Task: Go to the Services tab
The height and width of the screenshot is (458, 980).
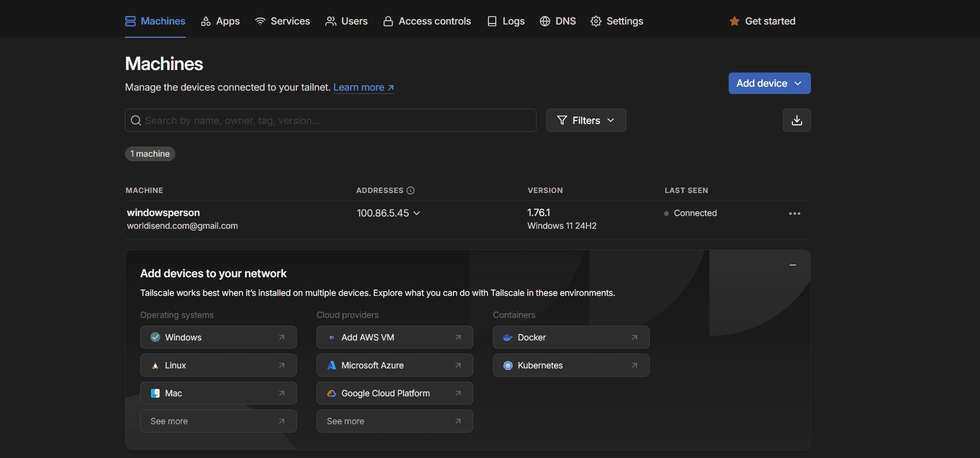Action: 282,21
